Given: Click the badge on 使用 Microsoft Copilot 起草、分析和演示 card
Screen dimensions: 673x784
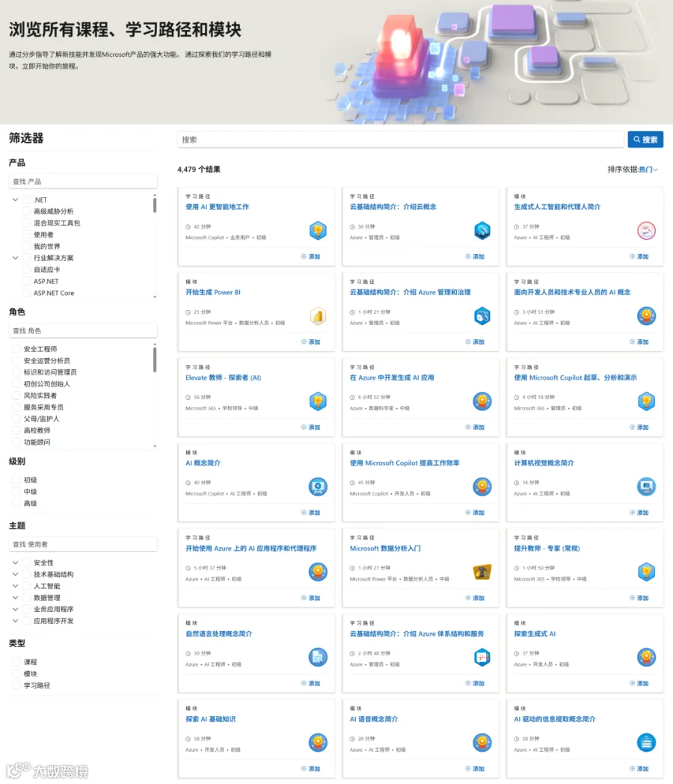Looking at the screenshot, I should pyautogui.click(x=646, y=401).
